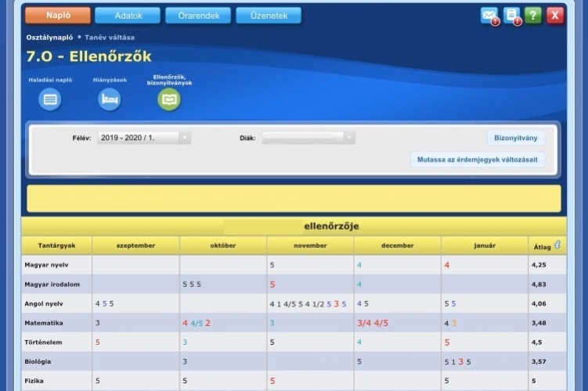
Task: Open the Haladási napló icon
Action: click(51, 99)
